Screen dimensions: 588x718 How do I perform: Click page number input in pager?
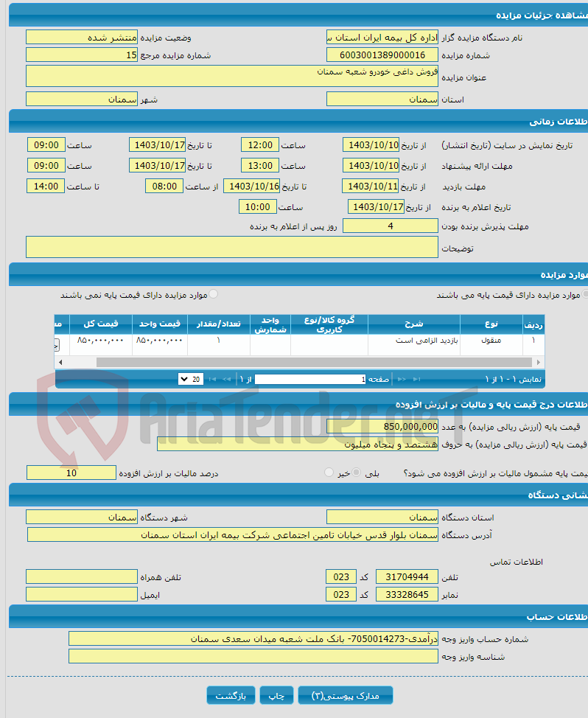point(310,379)
